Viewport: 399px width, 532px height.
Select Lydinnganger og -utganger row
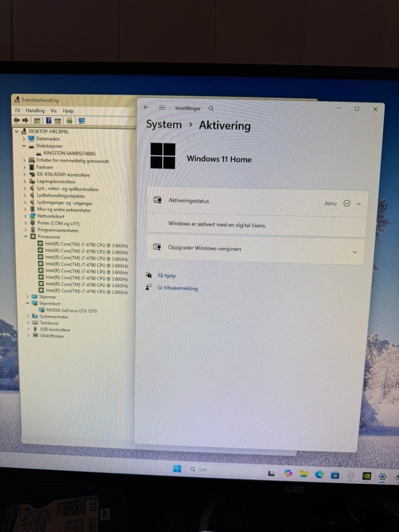tap(65, 203)
